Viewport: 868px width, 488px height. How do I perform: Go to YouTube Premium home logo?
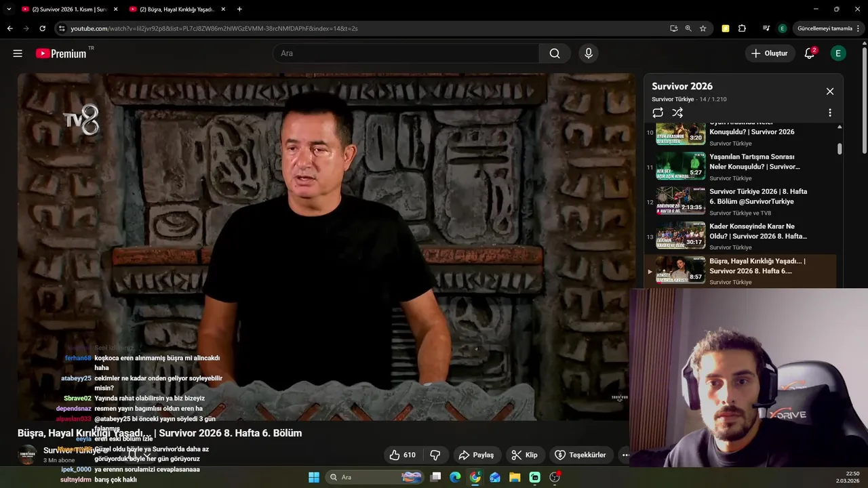click(x=61, y=54)
